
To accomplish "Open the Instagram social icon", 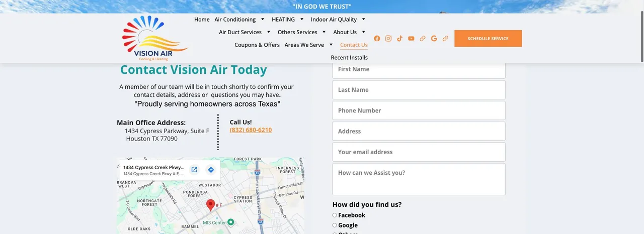I will [388, 38].
